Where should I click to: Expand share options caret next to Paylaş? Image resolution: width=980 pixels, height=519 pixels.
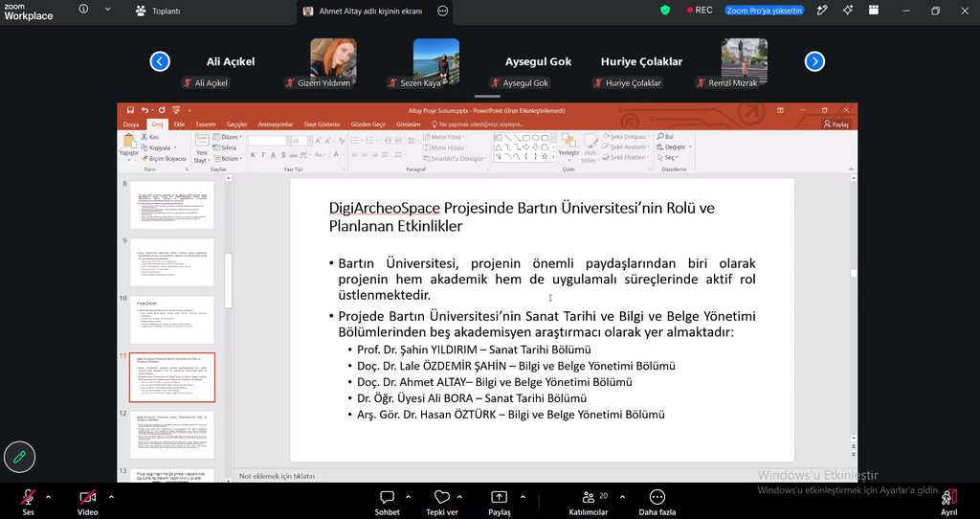point(523,498)
